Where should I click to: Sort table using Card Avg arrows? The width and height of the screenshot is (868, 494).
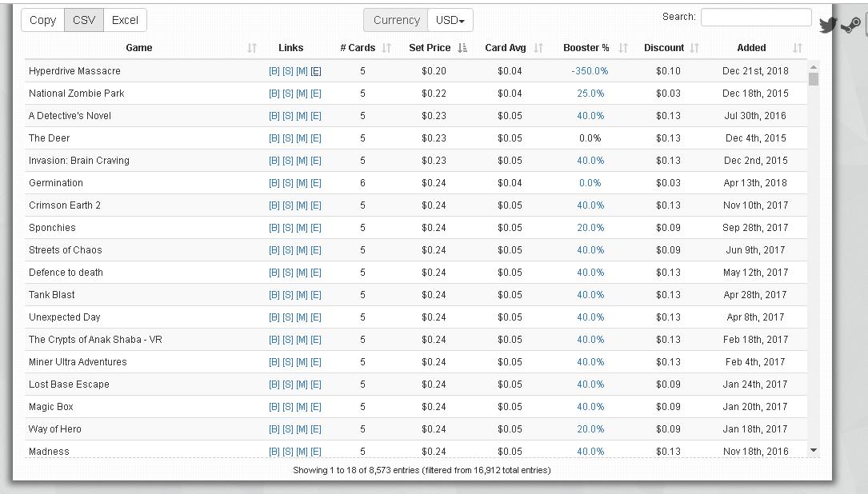(538, 48)
